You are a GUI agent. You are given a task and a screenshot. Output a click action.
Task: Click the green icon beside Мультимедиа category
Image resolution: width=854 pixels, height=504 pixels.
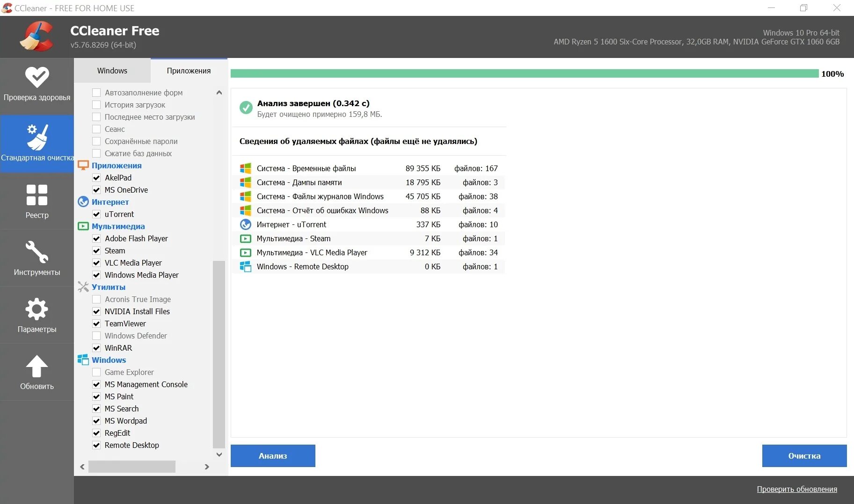(83, 226)
